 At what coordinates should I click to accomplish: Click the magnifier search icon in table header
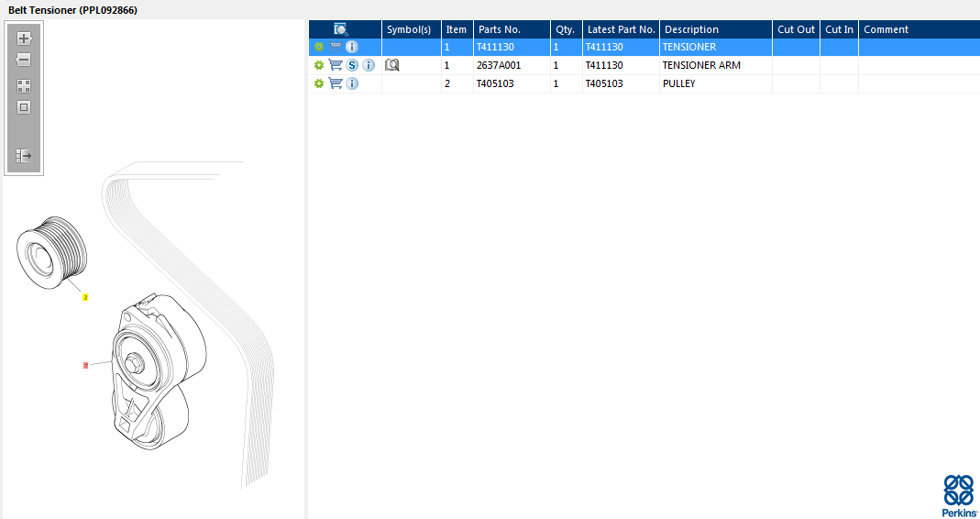341,29
